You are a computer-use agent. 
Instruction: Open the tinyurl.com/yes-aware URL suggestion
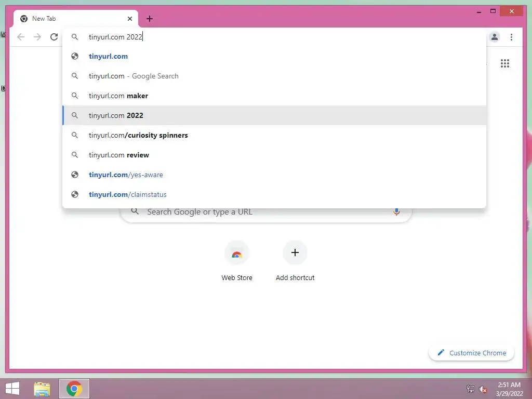pos(274,175)
